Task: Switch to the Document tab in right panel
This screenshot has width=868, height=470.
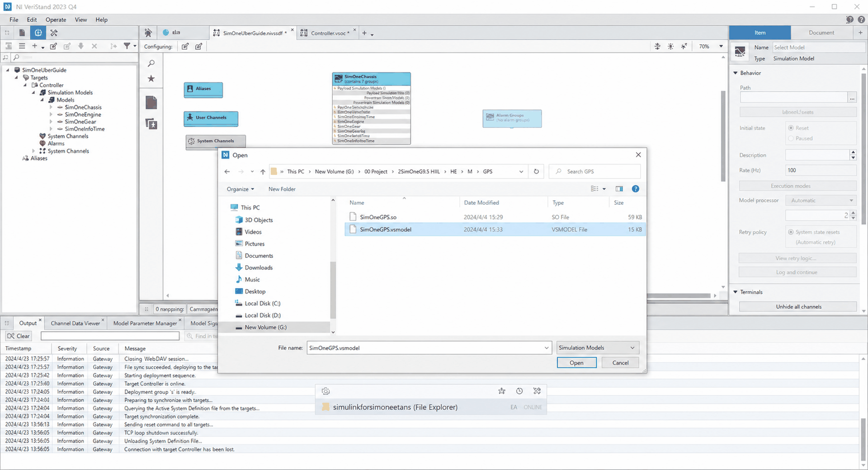Action: pyautogui.click(x=821, y=33)
